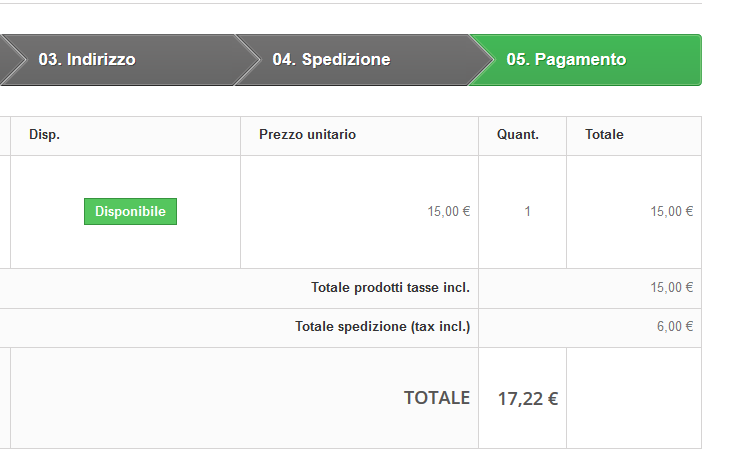Click the grand total 17,22 €
Viewport: 754px width, 474px height.
pos(527,399)
